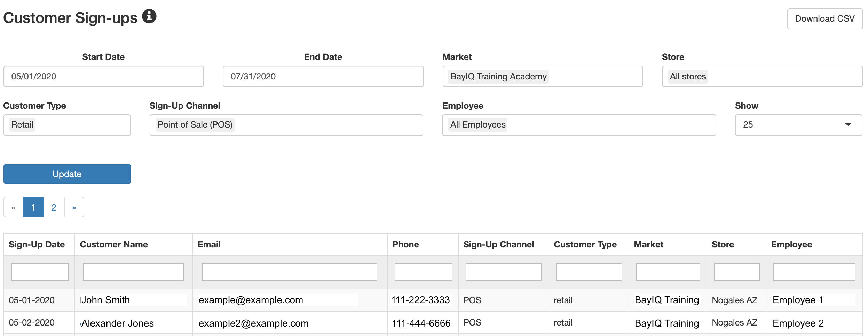The width and height of the screenshot is (868, 336).
Task: Go to pagination page 2
Action: [54, 207]
